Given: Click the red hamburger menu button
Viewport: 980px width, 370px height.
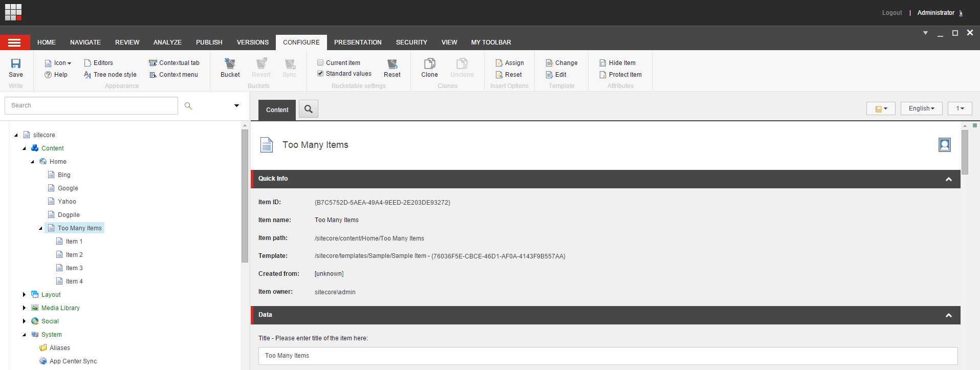Looking at the screenshot, I should [15, 42].
